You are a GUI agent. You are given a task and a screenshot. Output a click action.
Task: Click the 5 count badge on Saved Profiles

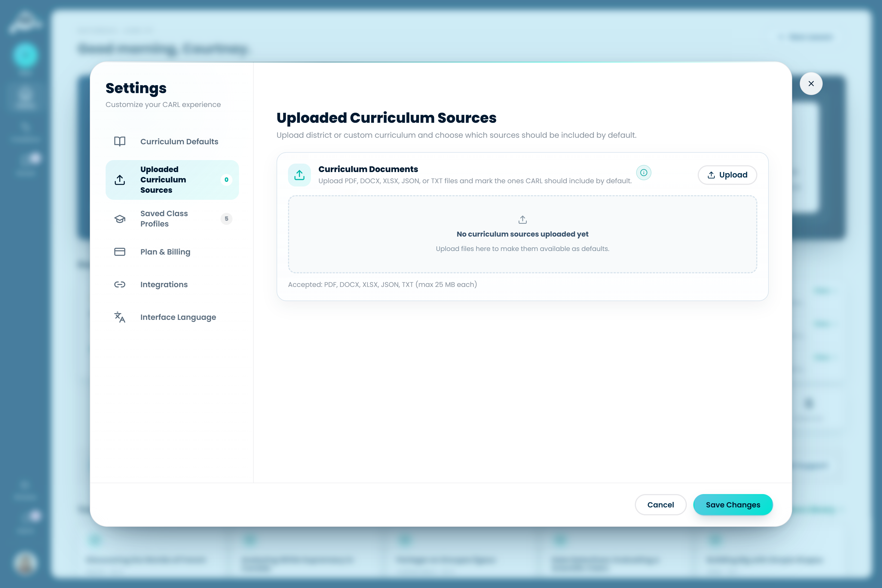point(226,219)
